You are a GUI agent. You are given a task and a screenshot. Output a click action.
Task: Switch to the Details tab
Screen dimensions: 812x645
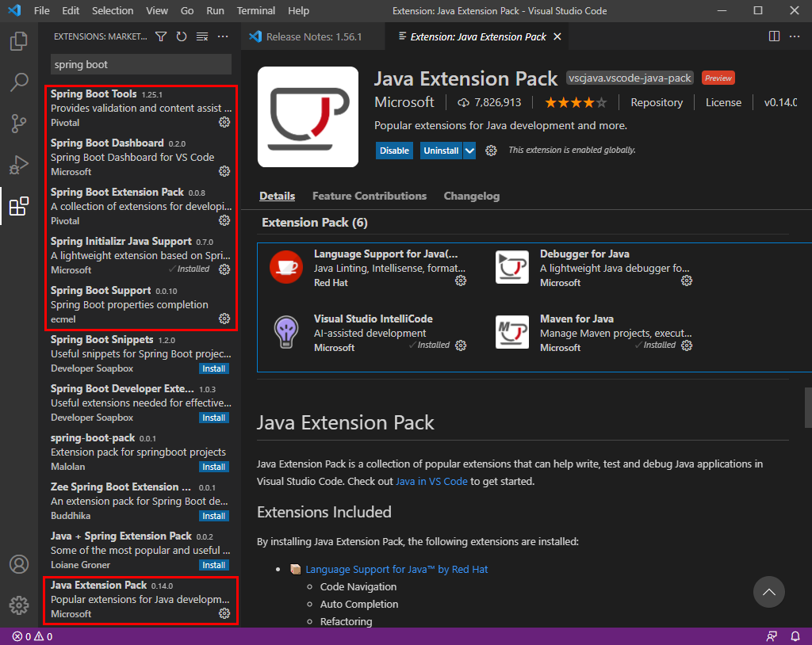(x=277, y=197)
